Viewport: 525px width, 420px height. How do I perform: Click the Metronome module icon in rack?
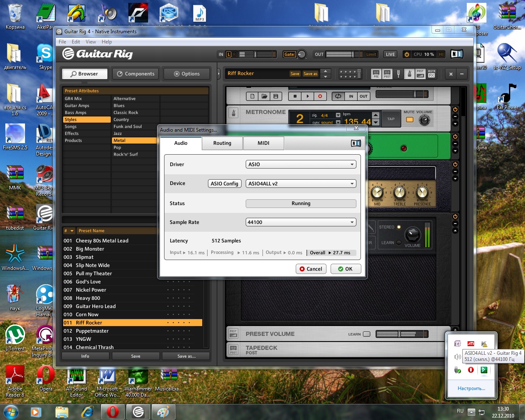click(233, 113)
